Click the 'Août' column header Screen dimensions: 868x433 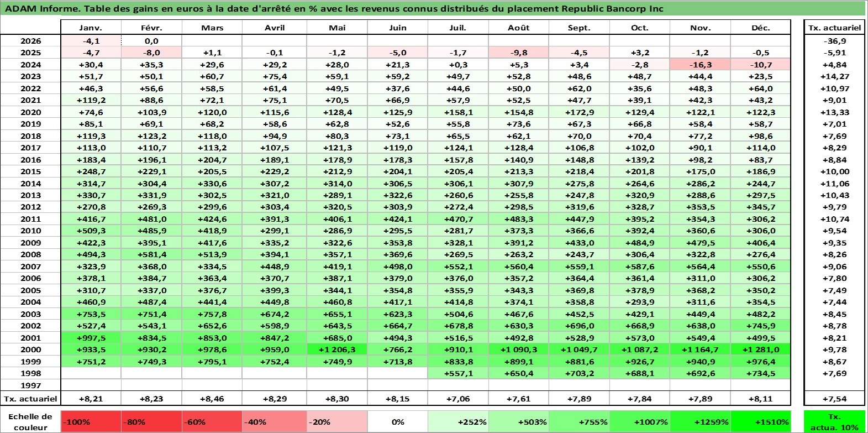pos(519,28)
